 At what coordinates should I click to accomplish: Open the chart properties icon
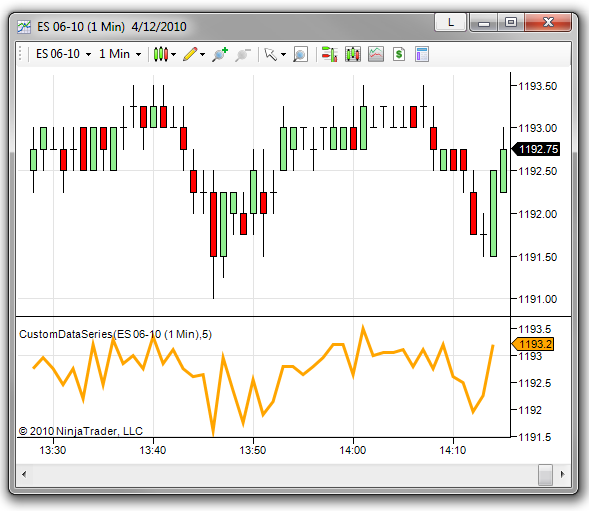click(x=422, y=54)
